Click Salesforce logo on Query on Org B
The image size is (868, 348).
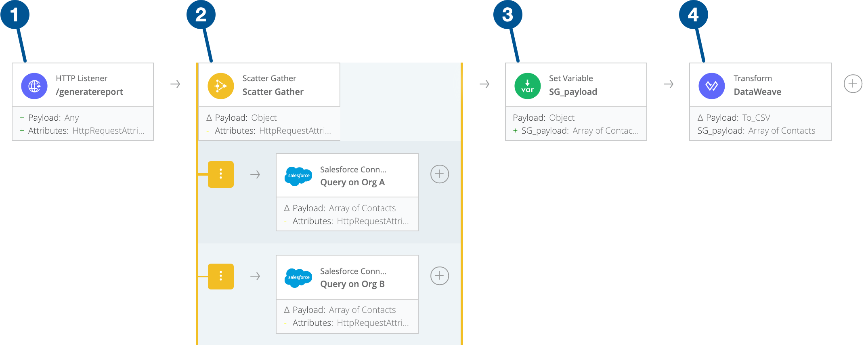[298, 278]
